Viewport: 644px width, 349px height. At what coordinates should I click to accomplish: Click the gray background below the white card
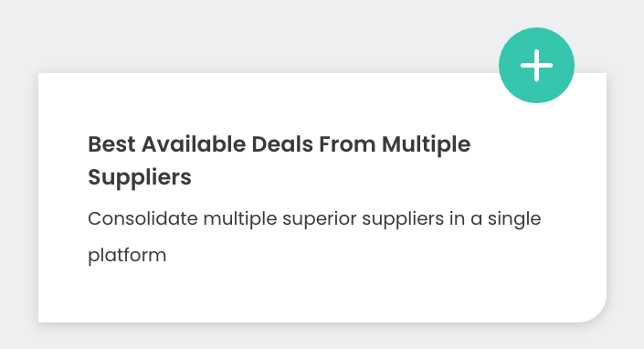click(322, 337)
